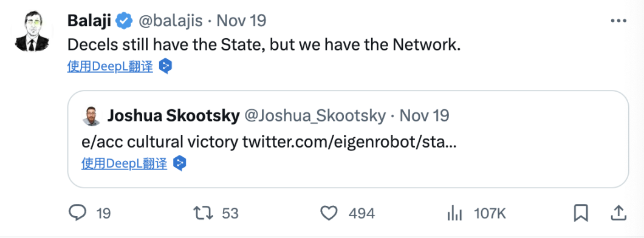Reply using the comment bubble icon
Image resolution: width=644 pixels, height=238 pixels.
coord(78,213)
